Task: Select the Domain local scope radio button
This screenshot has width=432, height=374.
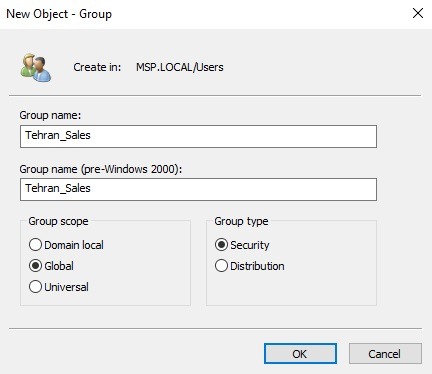Action: [x=35, y=245]
